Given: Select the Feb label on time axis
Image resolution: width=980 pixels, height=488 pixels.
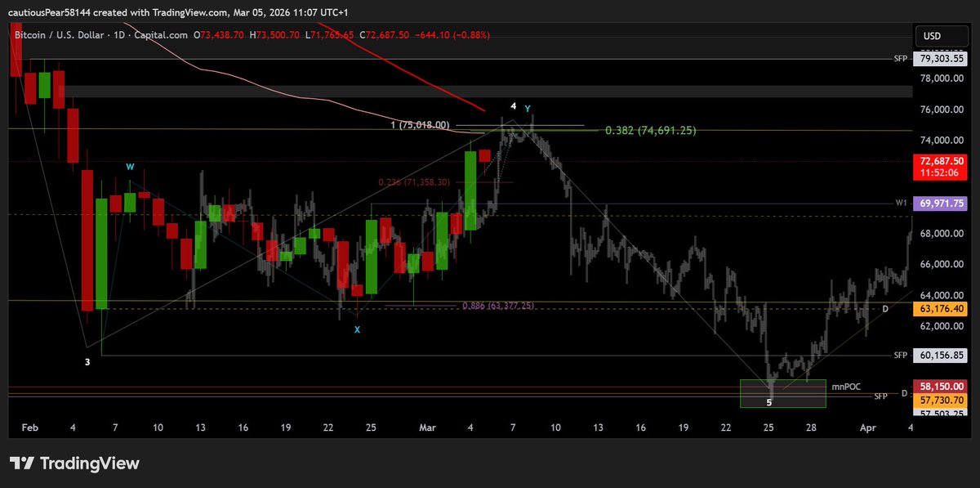Looking at the screenshot, I should 29,428.
